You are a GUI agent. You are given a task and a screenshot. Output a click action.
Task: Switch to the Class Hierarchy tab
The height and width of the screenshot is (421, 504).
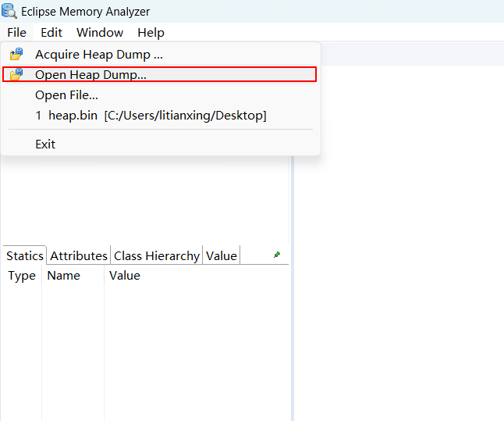(157, 256)
